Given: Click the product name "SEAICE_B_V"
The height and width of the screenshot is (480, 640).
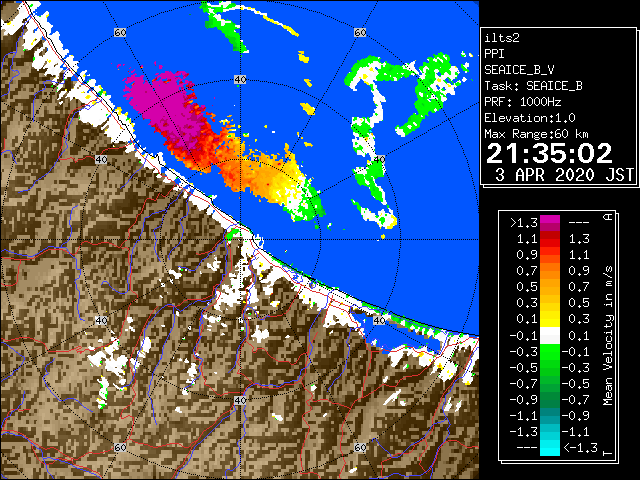Looking at the screenshot, I should (x=519, y=70).
